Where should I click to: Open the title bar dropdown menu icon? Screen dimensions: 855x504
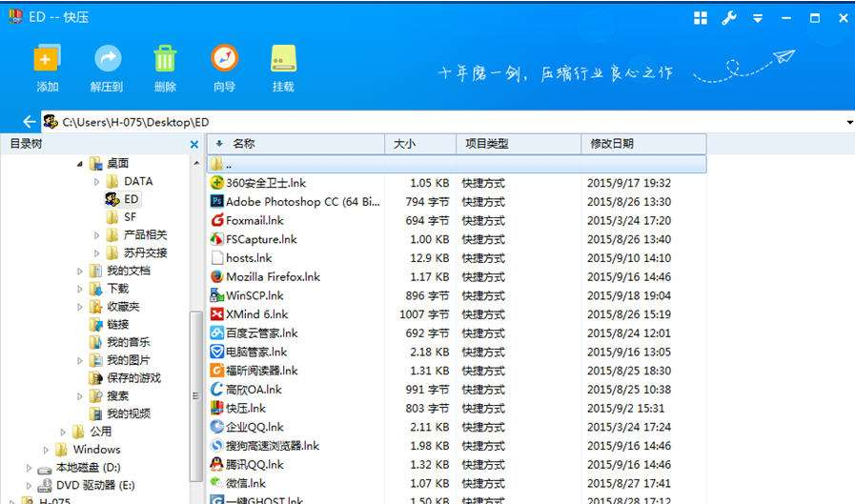[758, 18]
